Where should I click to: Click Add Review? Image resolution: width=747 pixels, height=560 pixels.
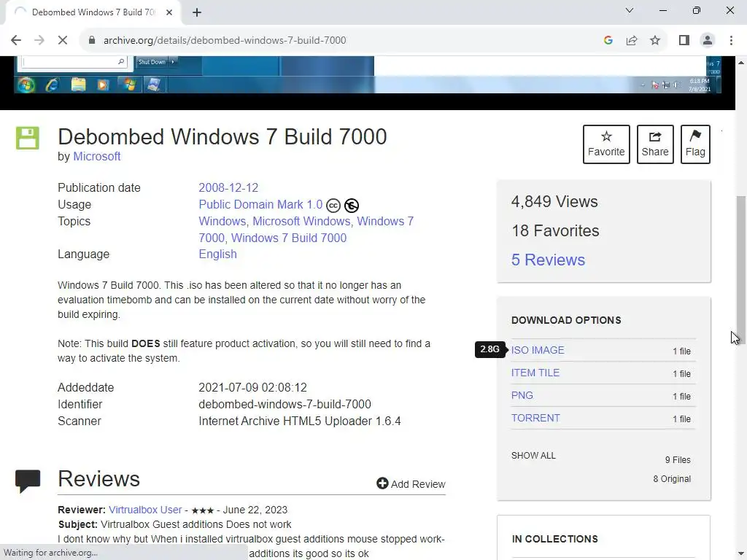point(411,484)
